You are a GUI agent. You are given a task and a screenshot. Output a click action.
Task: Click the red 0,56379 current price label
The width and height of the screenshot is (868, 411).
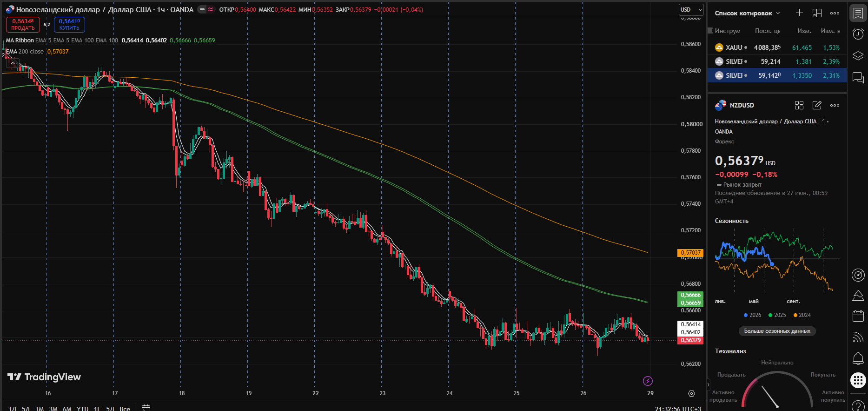(690, 340)
